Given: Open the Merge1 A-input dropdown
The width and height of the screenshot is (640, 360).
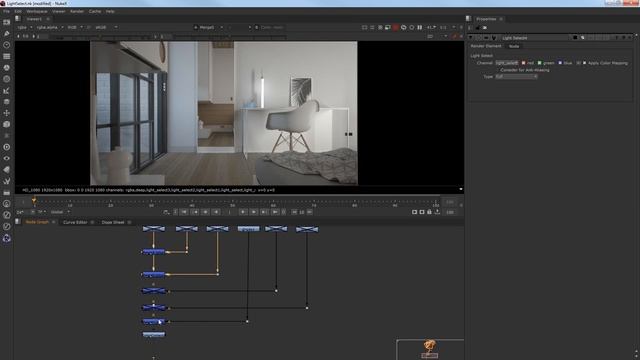Looking at the screenshot, I should pyautogui.click(x=209, y=27).
